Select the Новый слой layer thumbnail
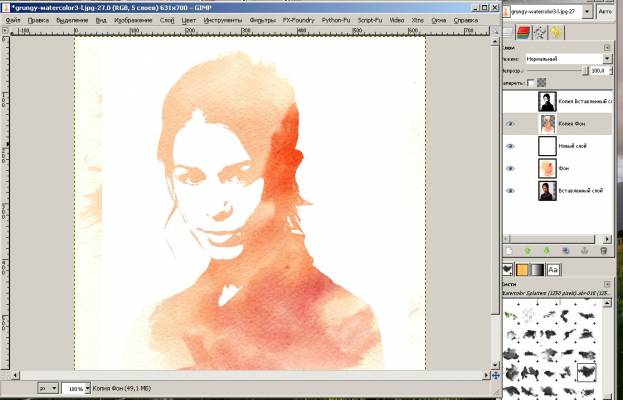 [547, 146]
